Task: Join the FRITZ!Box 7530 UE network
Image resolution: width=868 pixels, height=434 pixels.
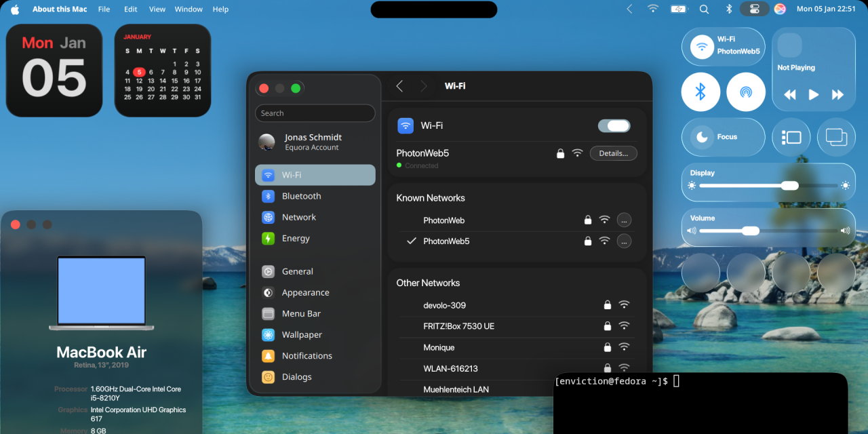Action: (x=517, y=326)
